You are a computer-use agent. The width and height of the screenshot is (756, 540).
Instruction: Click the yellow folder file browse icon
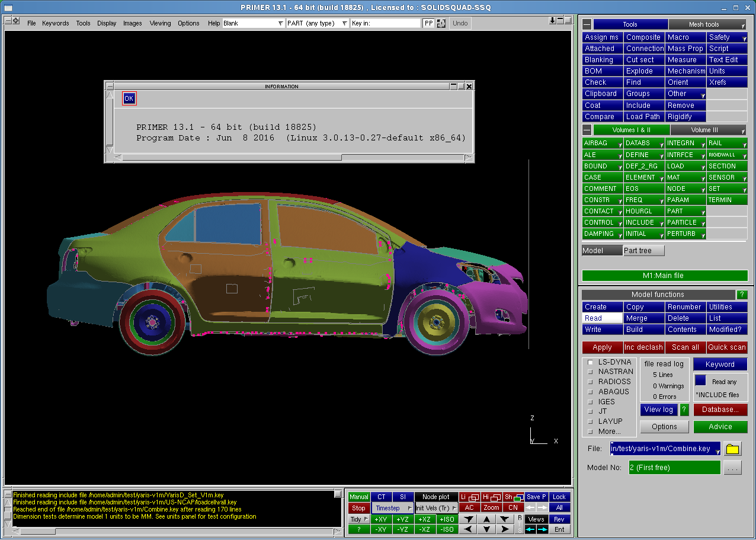[x=732, y=449]
